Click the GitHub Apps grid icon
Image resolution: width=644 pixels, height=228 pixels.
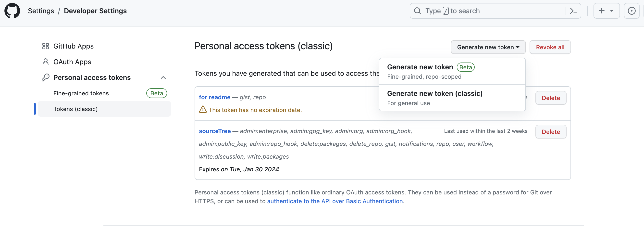pos(45,46)
